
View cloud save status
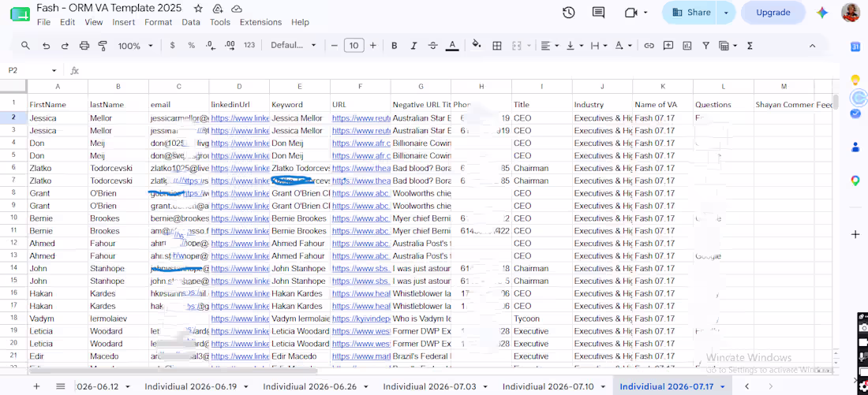coord(237,9)
